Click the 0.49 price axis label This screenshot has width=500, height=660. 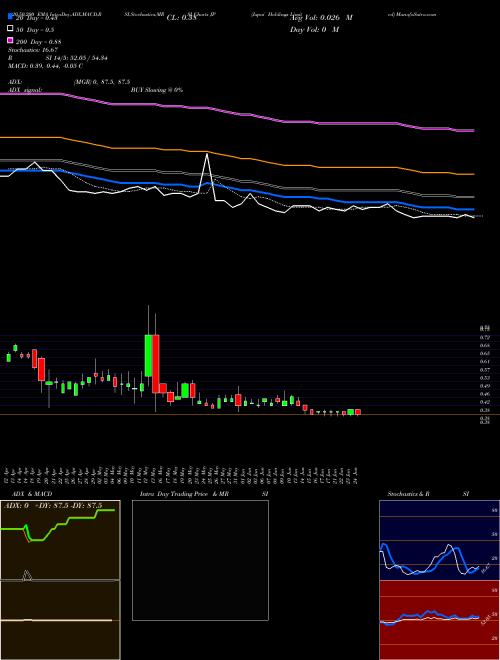pyautogui.click(x=484, y=386)
